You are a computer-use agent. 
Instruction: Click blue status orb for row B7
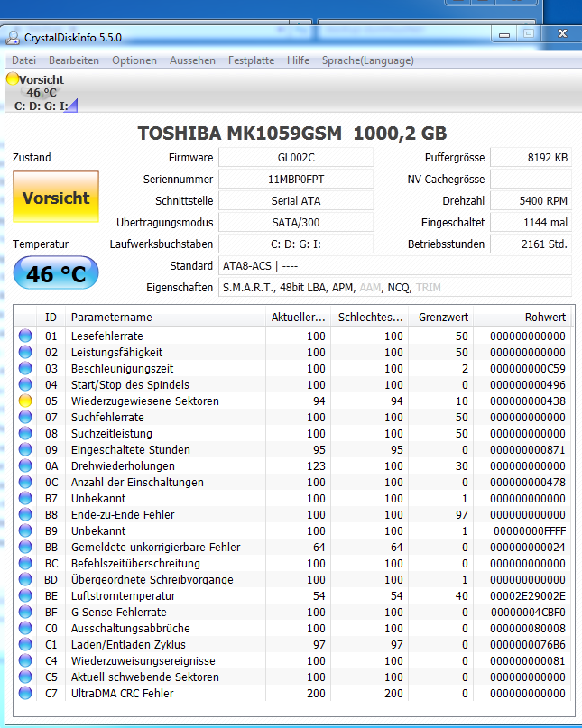(x=25, y=498)
